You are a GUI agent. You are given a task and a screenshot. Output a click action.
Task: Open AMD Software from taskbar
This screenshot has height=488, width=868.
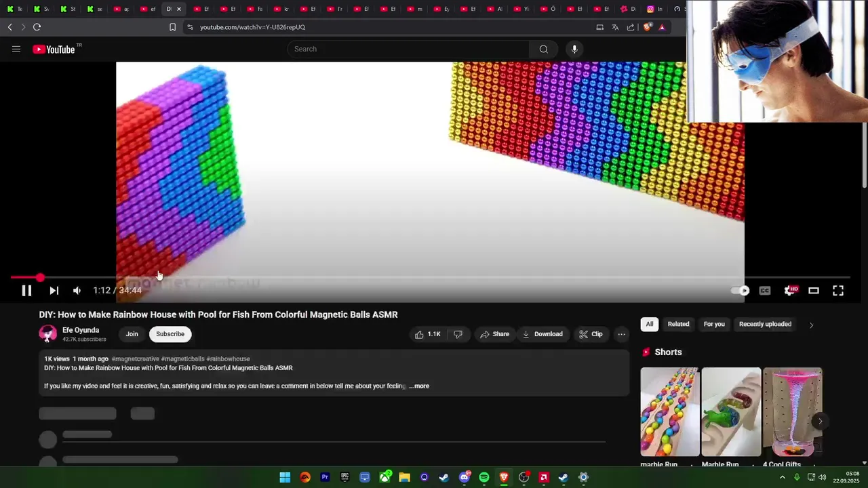pyautogui.click(x=543, y=477)
